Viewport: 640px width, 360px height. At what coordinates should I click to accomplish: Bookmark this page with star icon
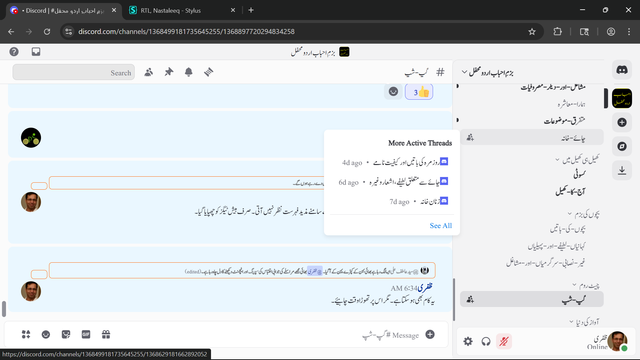click(x=532, y=31)
